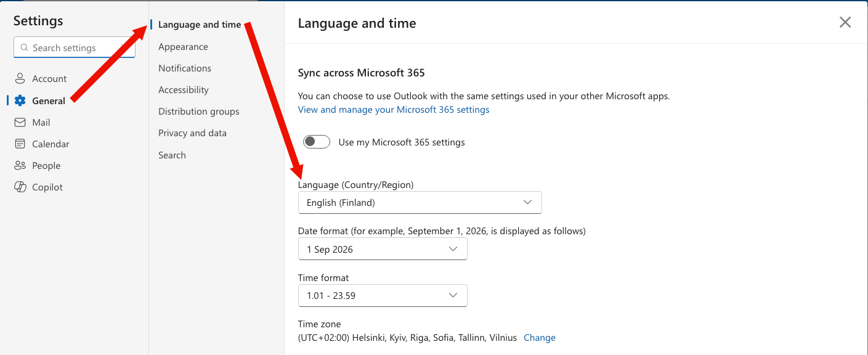This screenshot has width=868, height=355.
Task: Click the search magnifier icon
Action: click(x=25, y=47)
